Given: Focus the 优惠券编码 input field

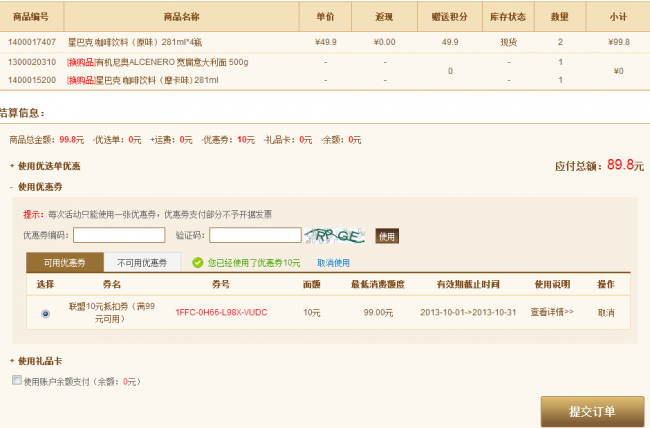Looking at the screenshot, I should pyautogui.click(x=119, y=235).
